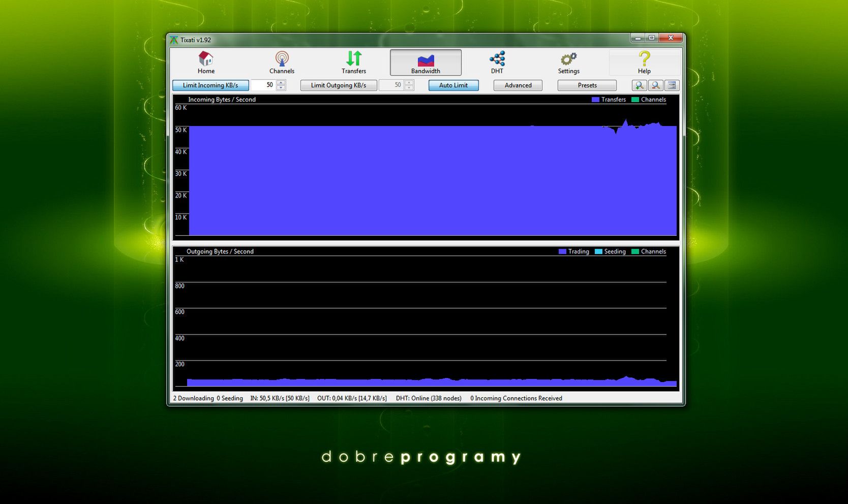Zoom in the bandwidth graph
848x504 pixels.
pos(639,85)
